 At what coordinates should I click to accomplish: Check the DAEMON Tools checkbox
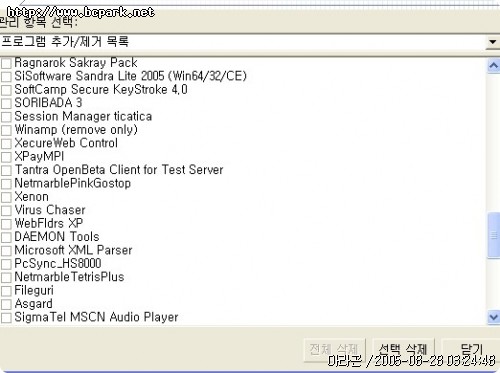click(6, 237)
